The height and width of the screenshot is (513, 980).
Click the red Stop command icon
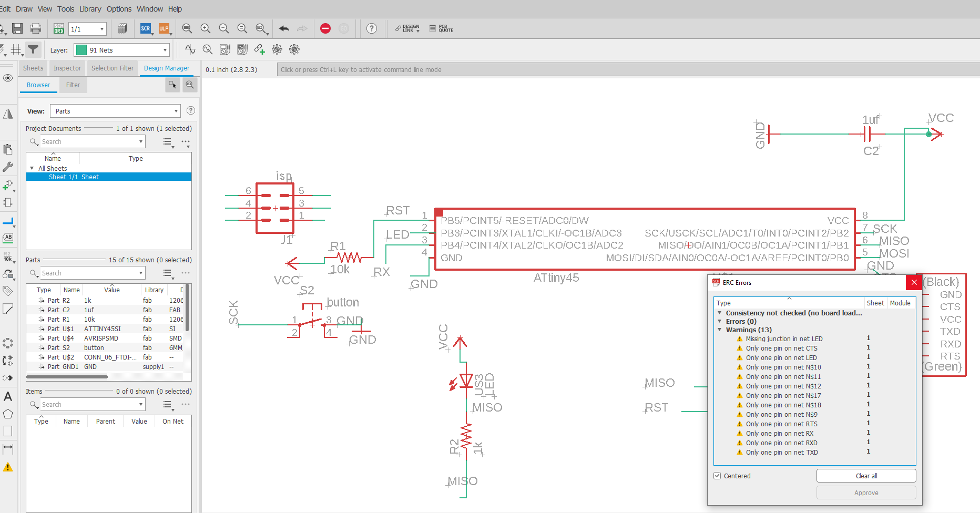325,28
